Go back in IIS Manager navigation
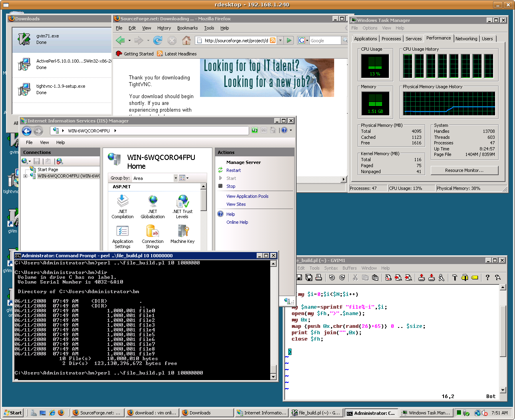 (27, 131)
